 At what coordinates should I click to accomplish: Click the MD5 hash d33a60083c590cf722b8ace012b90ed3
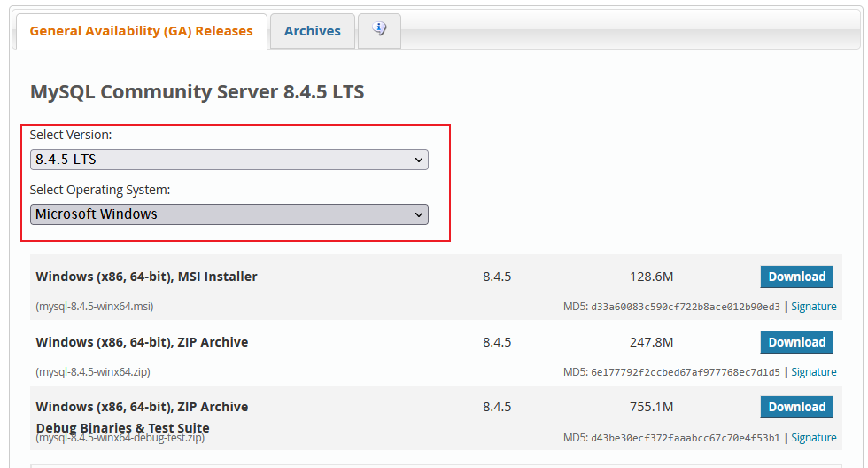[x=686, y=307]
